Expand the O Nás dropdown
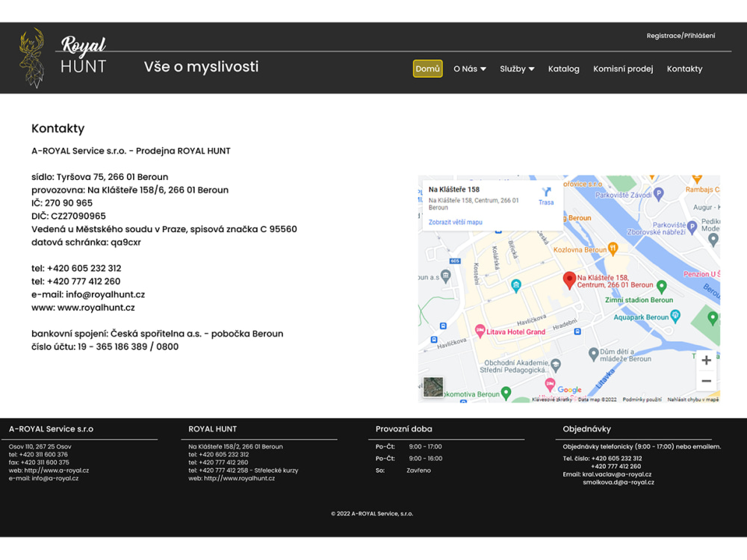 click(470, 69)
